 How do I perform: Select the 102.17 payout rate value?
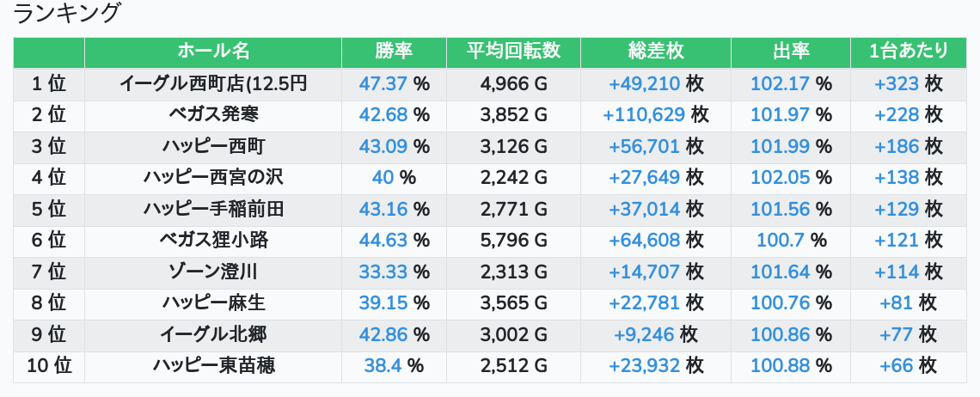pos(780,83)
